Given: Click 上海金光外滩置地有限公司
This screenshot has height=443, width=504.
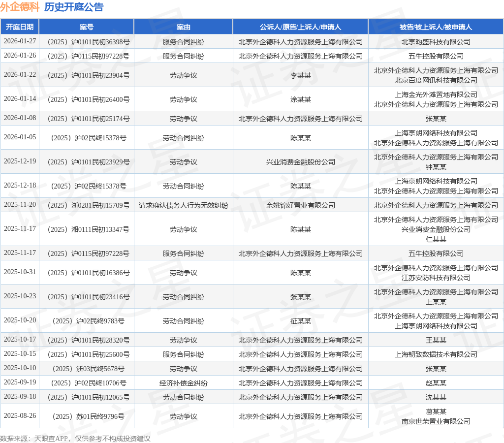Looking at the screenshot, I should [436, 95].
